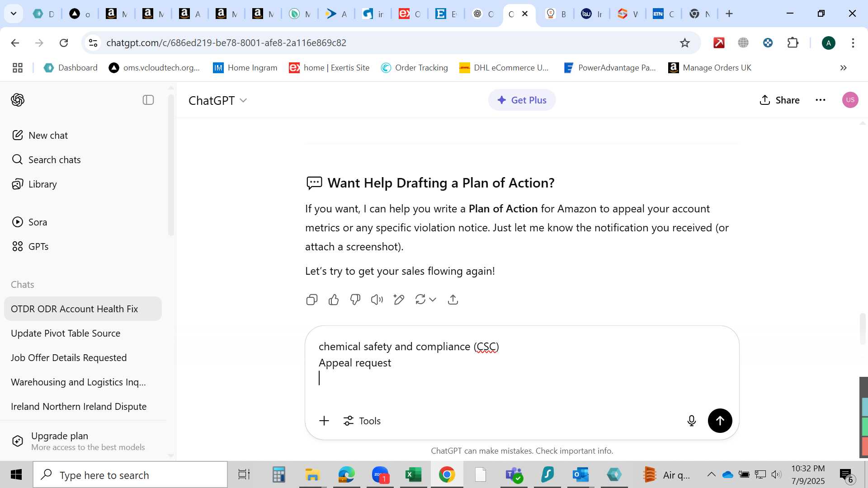The image size is (868, 488).
Task: Expand the hidden bookmarks chevron
Action: 843,68
